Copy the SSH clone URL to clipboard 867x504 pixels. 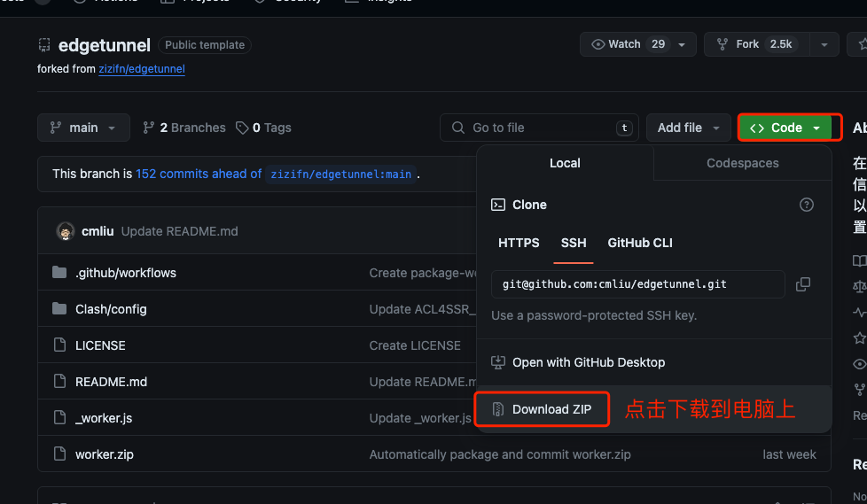(803, 284)
